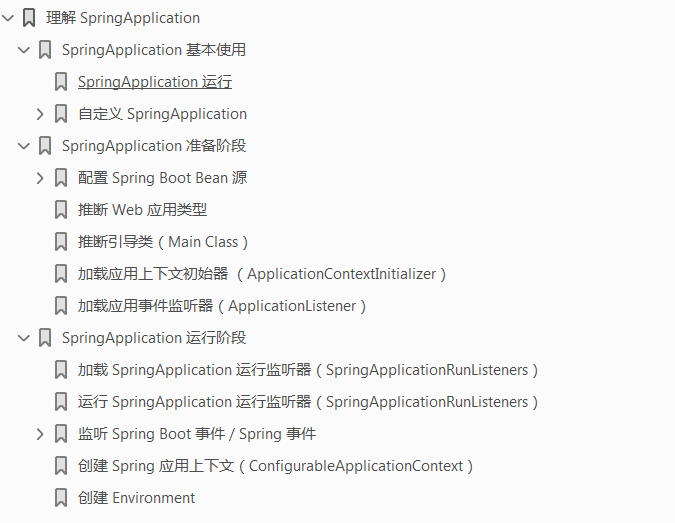Click bookmark icon beside 加载应用事件监听器
The image size is (675, 523).
click(61, 306)
